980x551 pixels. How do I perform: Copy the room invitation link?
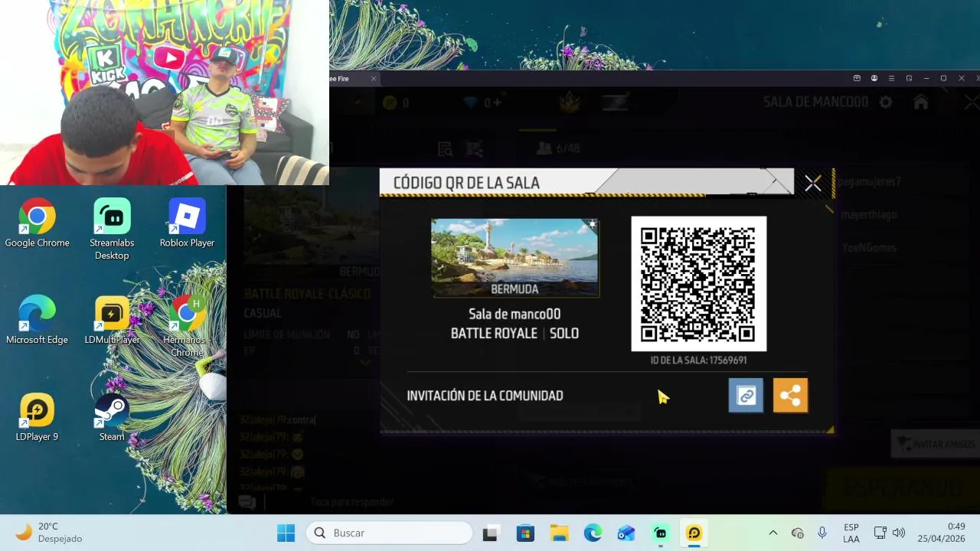(x=746, y=396)
